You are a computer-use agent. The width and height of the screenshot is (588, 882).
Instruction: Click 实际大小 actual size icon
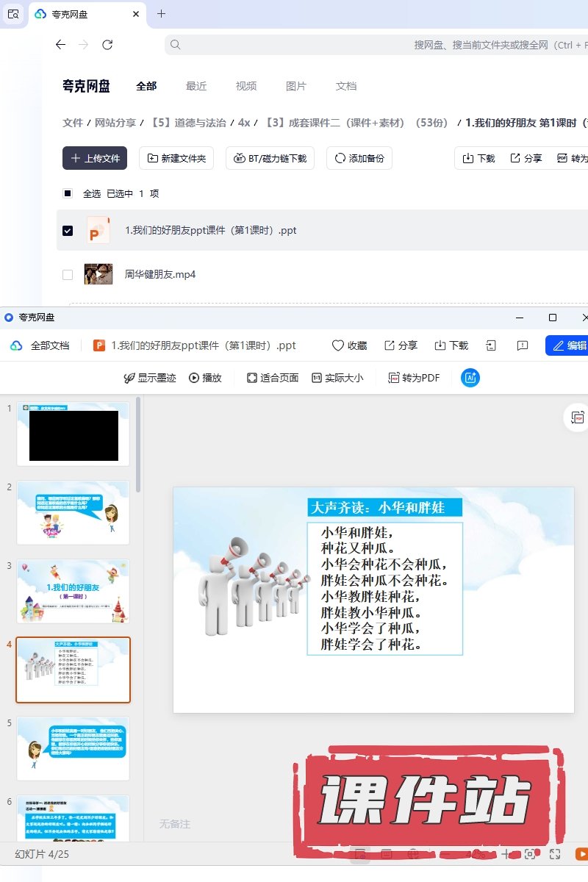tap(317, 378)
